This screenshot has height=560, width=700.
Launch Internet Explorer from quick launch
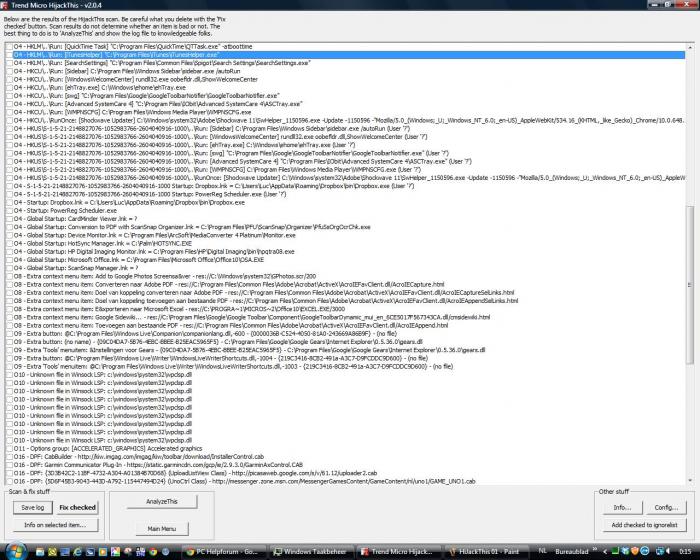pos(77,552)
